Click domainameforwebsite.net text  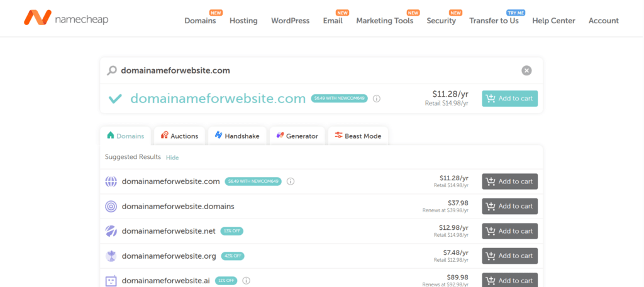coord(169,231)
